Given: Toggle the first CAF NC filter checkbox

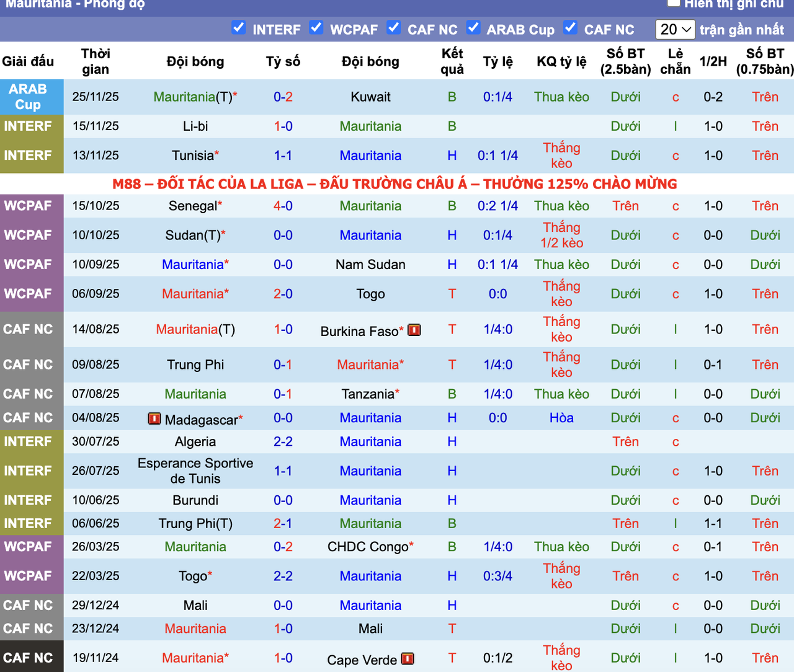Looking at the screenshot, I should pos(393,28).
